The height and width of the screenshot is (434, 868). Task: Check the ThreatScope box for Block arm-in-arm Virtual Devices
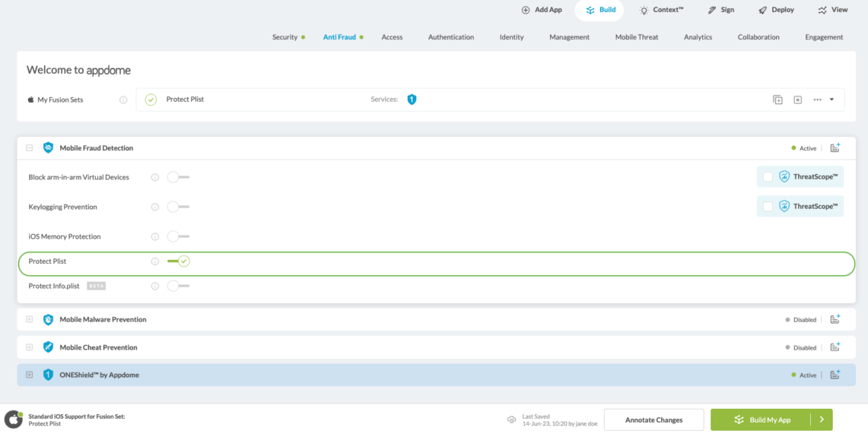[x=768, y=177]
